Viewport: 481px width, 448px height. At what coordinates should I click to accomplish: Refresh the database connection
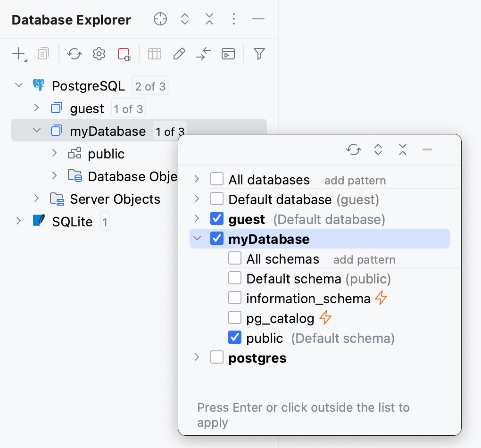click(74, 54)
